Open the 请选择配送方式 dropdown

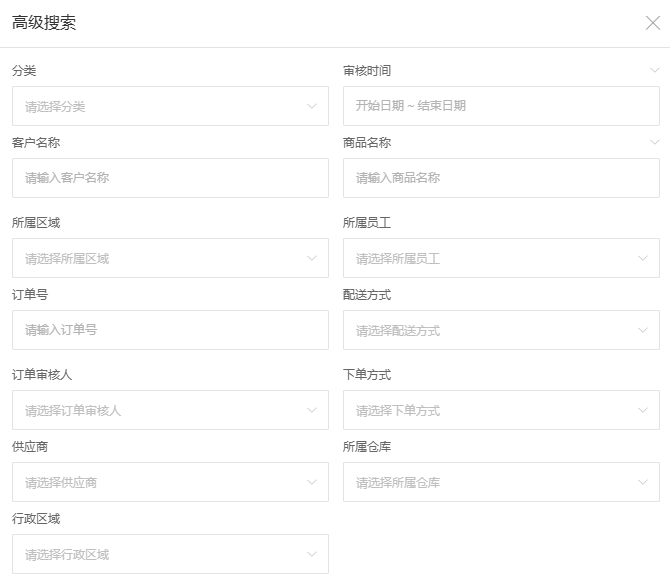click(501, 330)
